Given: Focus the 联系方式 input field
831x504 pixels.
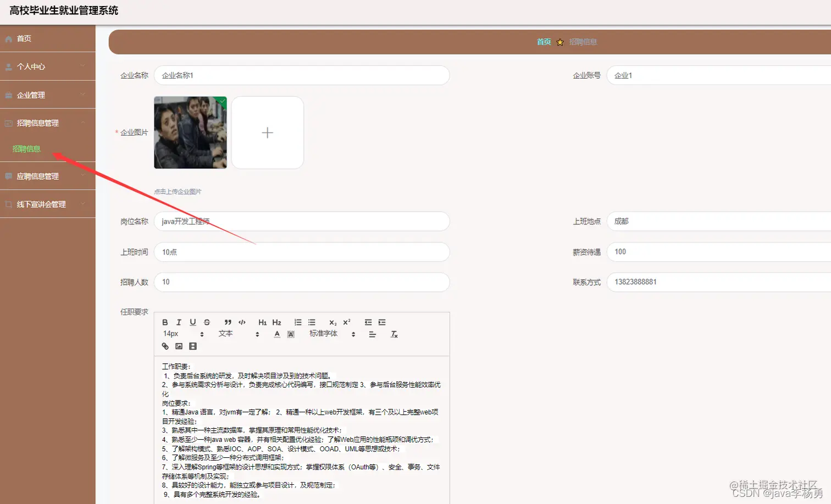Looking at the screenshot, I should (x=719, y=282).
